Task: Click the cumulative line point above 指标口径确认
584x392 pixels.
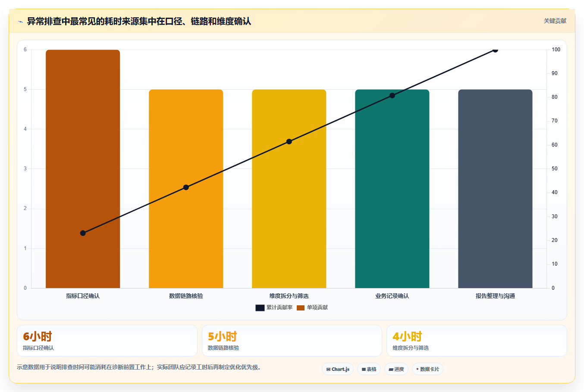Action: pyautogui.click(x=83, y=233)
